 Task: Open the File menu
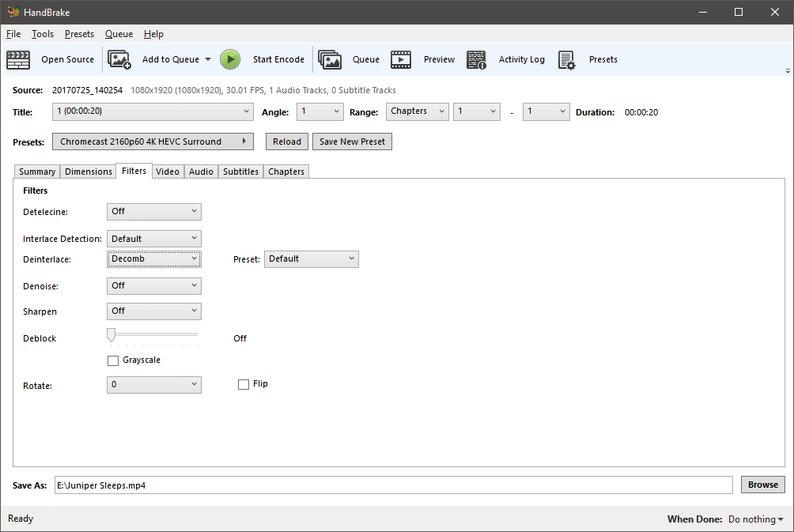[x=13, y=34]
